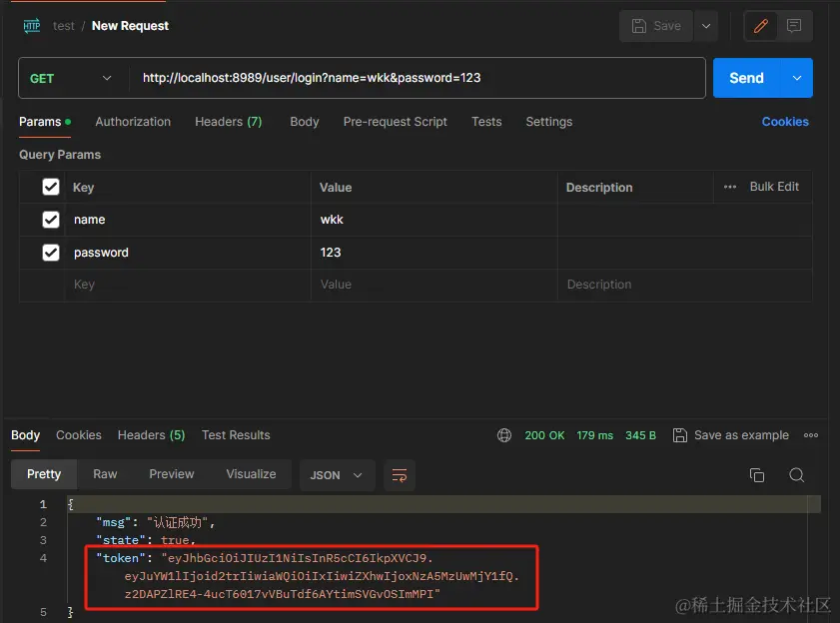This screenshot has height=623, width=840.
Task: Click the Save button label
Action: click(x=667, y=26)
